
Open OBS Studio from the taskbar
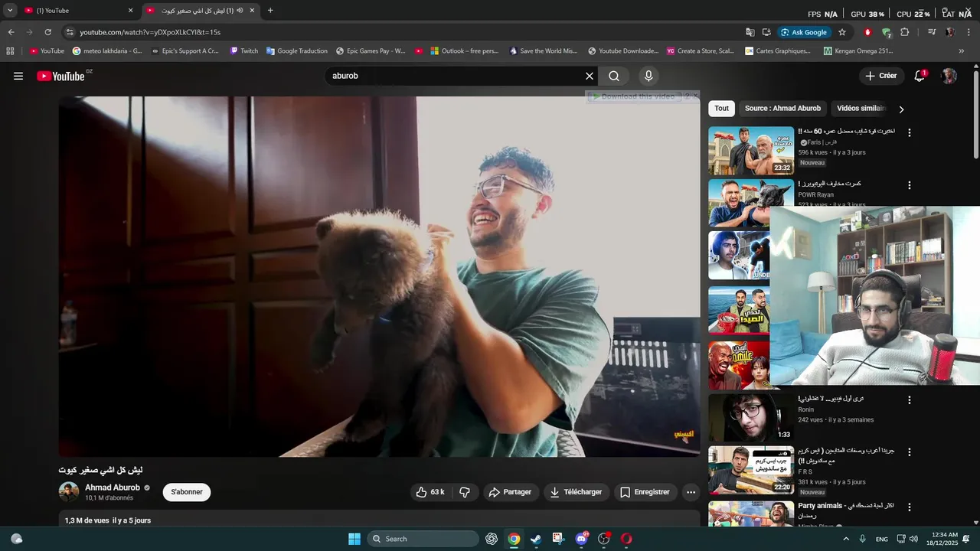(603, 539)
